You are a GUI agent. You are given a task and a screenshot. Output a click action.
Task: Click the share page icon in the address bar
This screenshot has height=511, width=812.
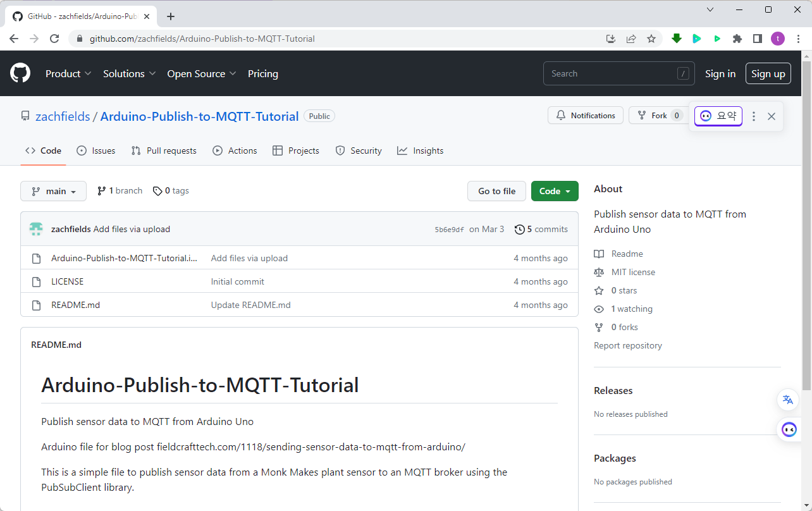631,39
